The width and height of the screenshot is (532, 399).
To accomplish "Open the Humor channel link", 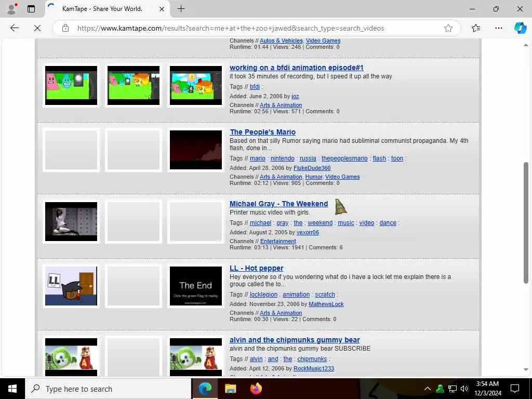I will coord(313,177).
